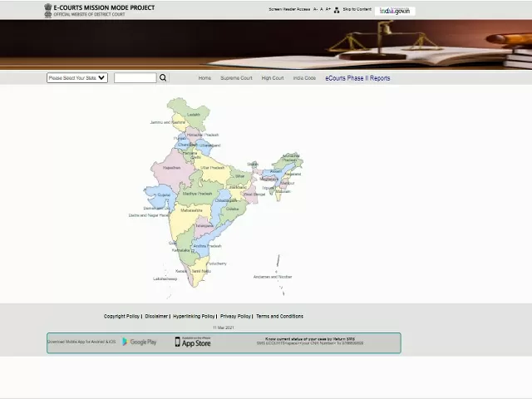The width and height of the screenshot is (532, 399).
Task: Click App Store download badge
Action: point(193,342)
